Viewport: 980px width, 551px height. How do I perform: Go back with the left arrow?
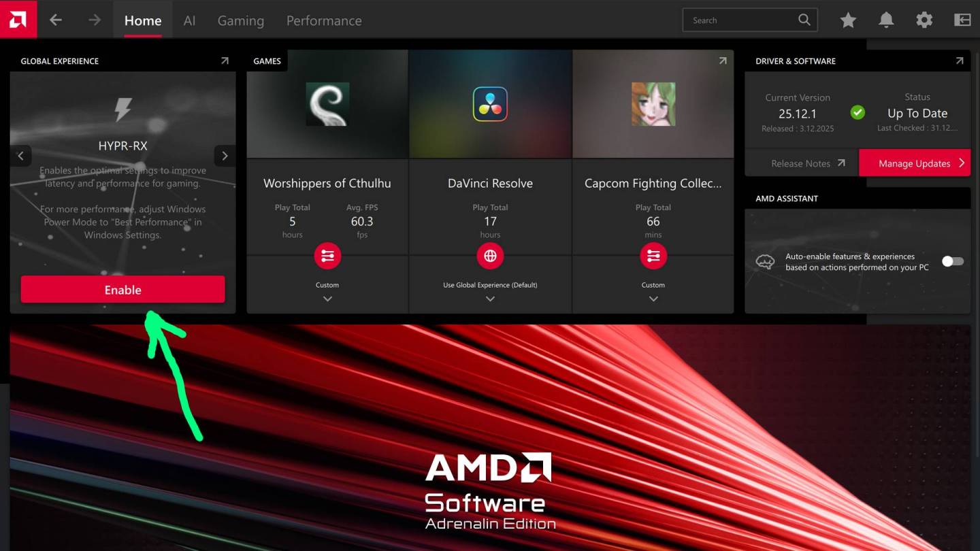coord(56,20)
